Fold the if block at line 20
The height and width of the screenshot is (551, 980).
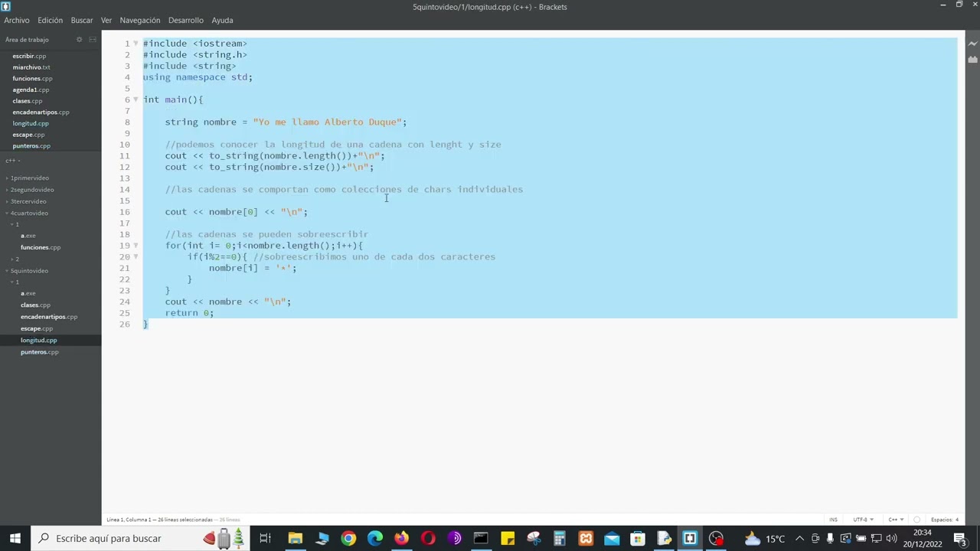click(136, 256)
